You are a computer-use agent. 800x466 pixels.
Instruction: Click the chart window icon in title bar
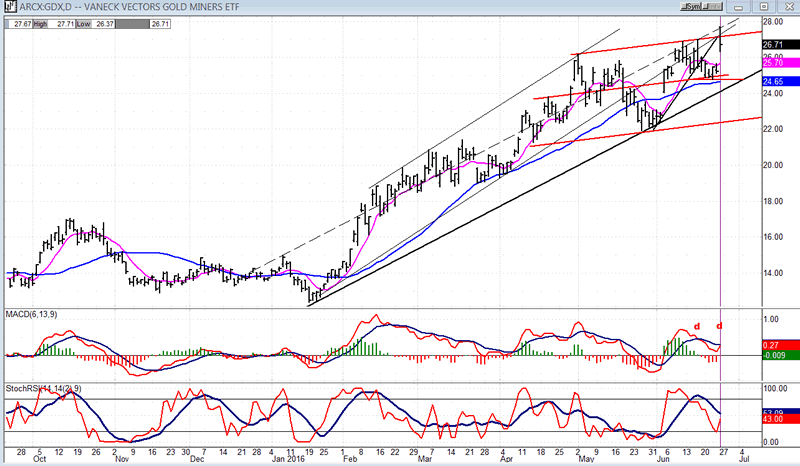pyautogui.click(x=8, y=6)
